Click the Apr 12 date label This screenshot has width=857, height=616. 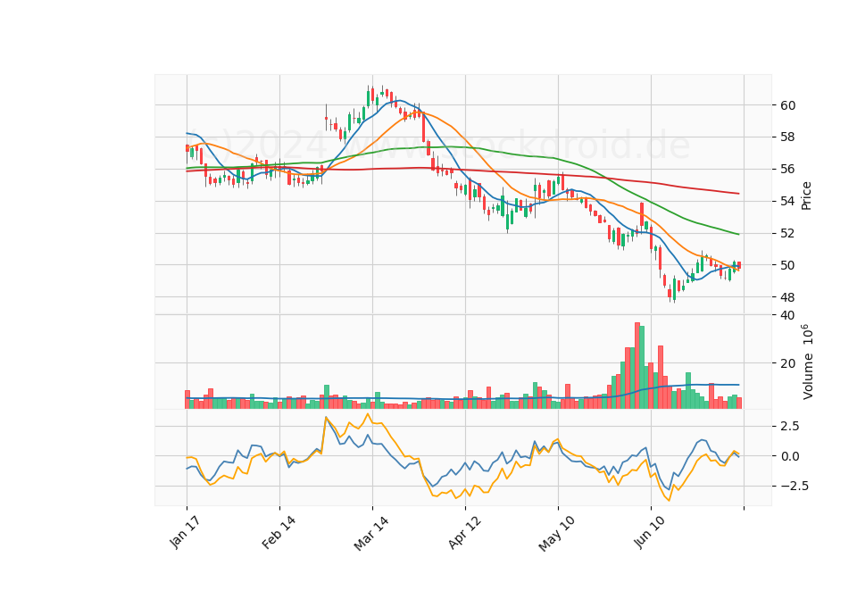(464, 533)
